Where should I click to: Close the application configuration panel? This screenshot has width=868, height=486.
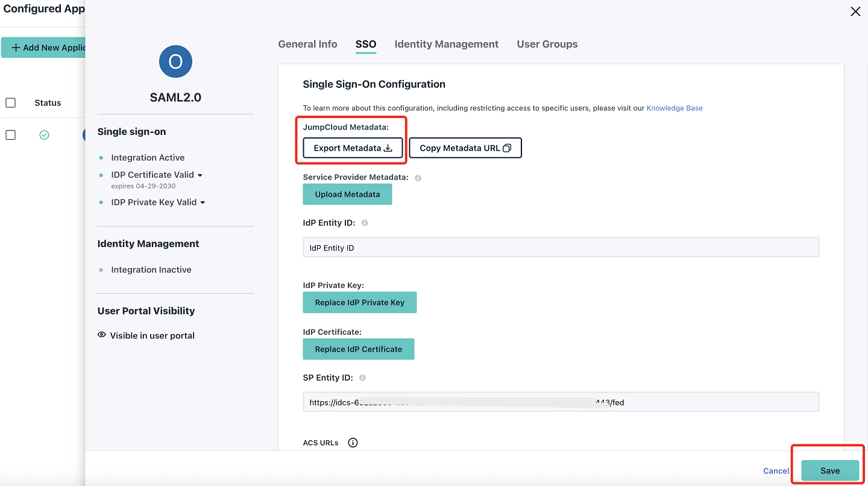pos(855,11)
